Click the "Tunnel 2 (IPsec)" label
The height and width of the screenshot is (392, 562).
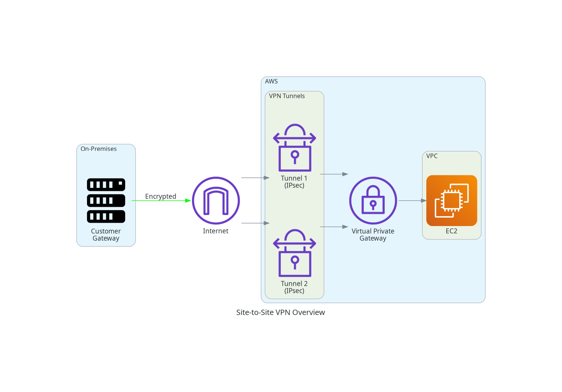pyautogui.click(x=294, y=287)
